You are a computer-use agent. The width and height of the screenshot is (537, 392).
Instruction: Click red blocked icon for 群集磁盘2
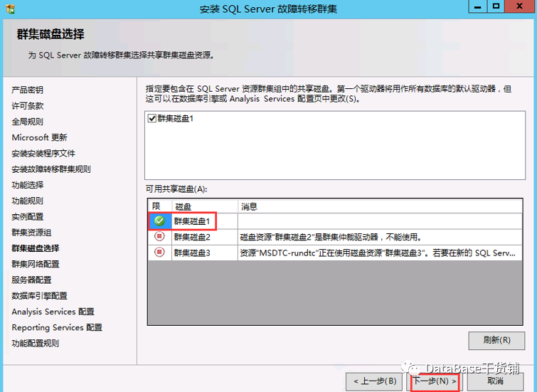159,236
